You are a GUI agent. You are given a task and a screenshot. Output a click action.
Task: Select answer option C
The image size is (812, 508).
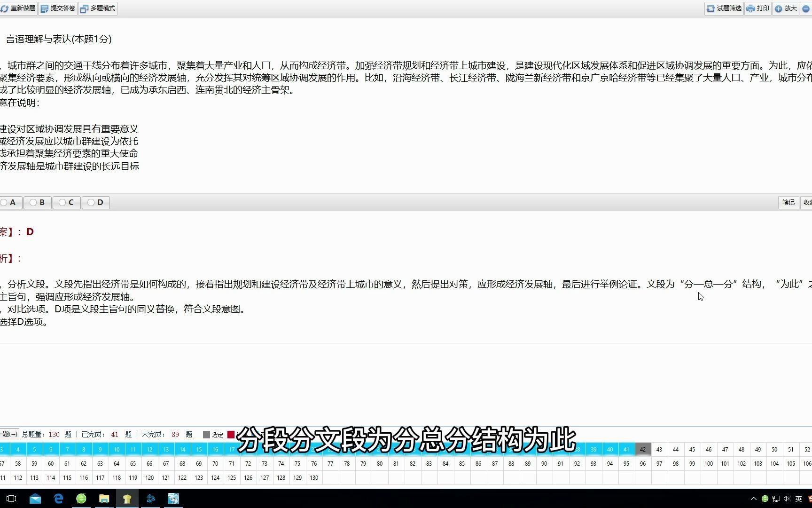tap(67, 202)
